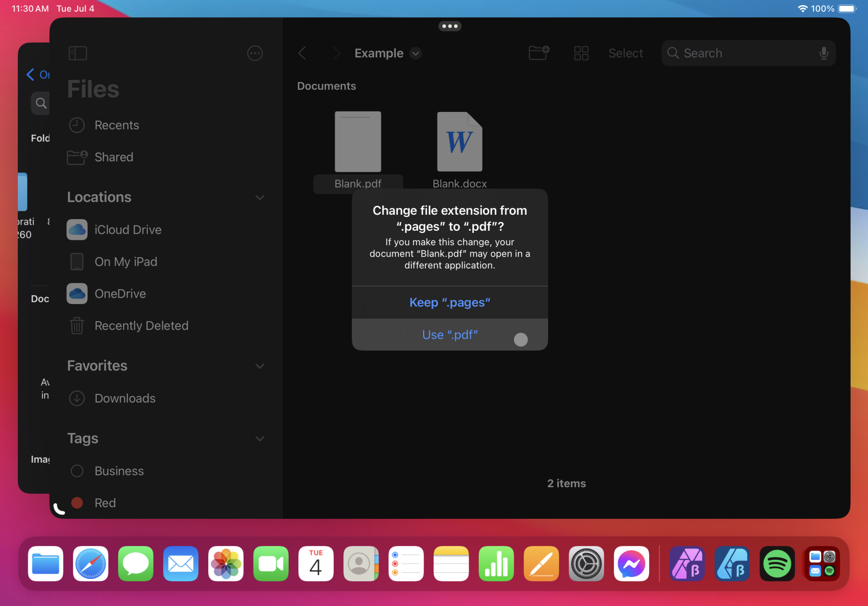Select iCloud Drive location
The width and height of the screenshot is (868, 606).
pyautogui.click(x=128, y=230)
